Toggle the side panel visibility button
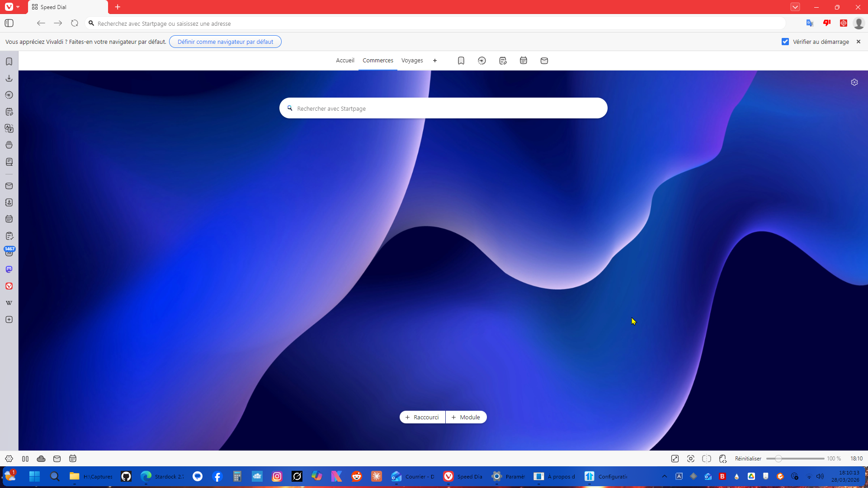This screenshot has height=488, width=868. pyautogui.click(x=9, y=23)
